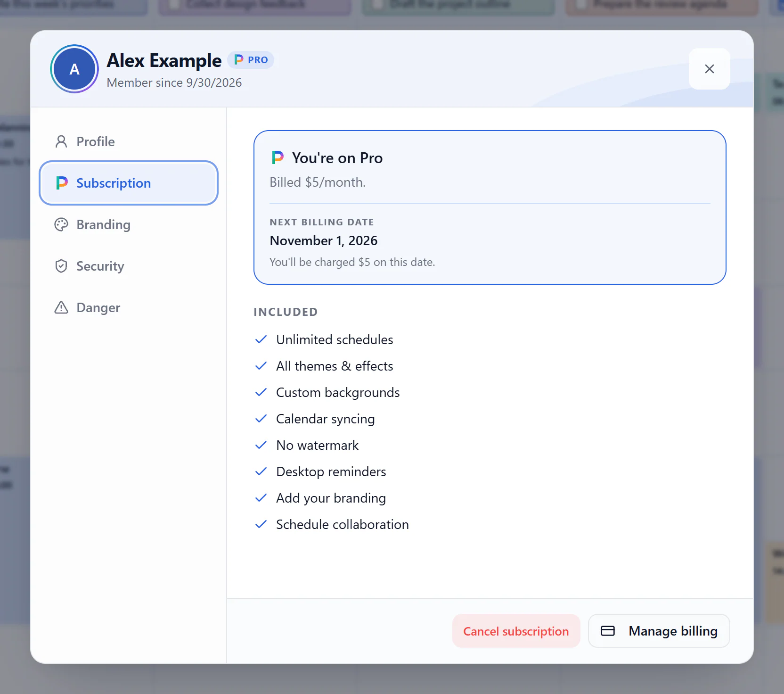The height and width of the screenshot is (694, 784).
Task: Open Manage billing
Action: click(x=659, y=631)
